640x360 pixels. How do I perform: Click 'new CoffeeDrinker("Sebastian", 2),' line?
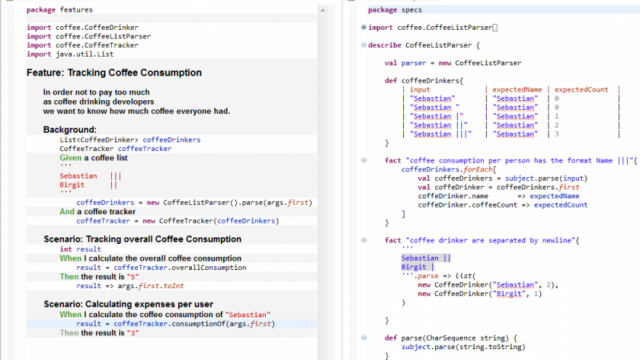[x=488, y=285]
